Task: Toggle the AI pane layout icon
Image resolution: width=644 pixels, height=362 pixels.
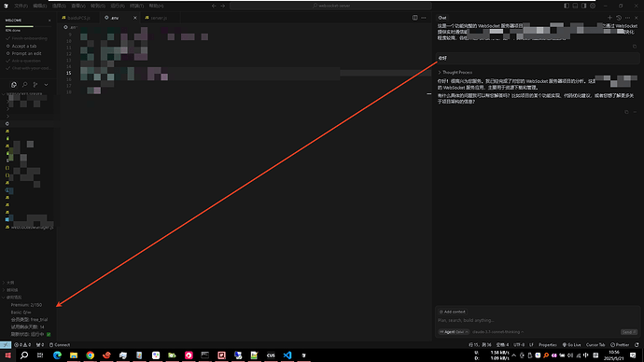Action: [x=583, y=6]
